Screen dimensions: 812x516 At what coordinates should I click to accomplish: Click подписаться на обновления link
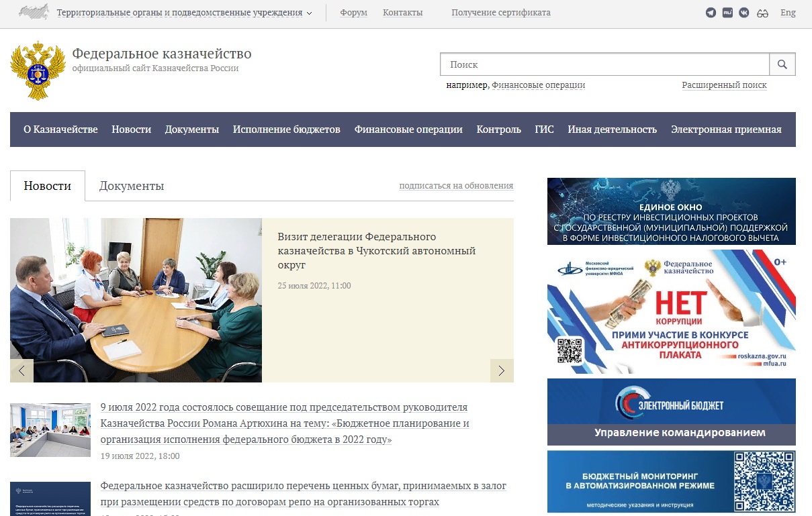click(x=456, y=186)
